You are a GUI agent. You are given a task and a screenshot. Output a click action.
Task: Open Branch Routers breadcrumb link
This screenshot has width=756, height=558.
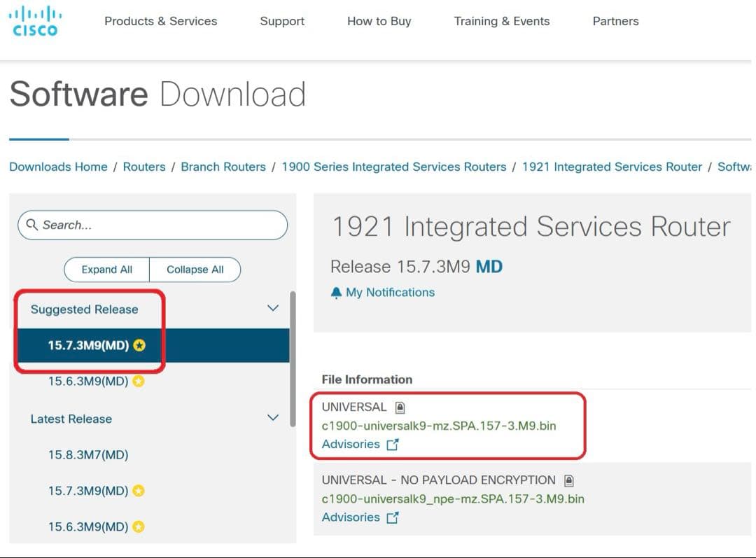tap(223, 167)
